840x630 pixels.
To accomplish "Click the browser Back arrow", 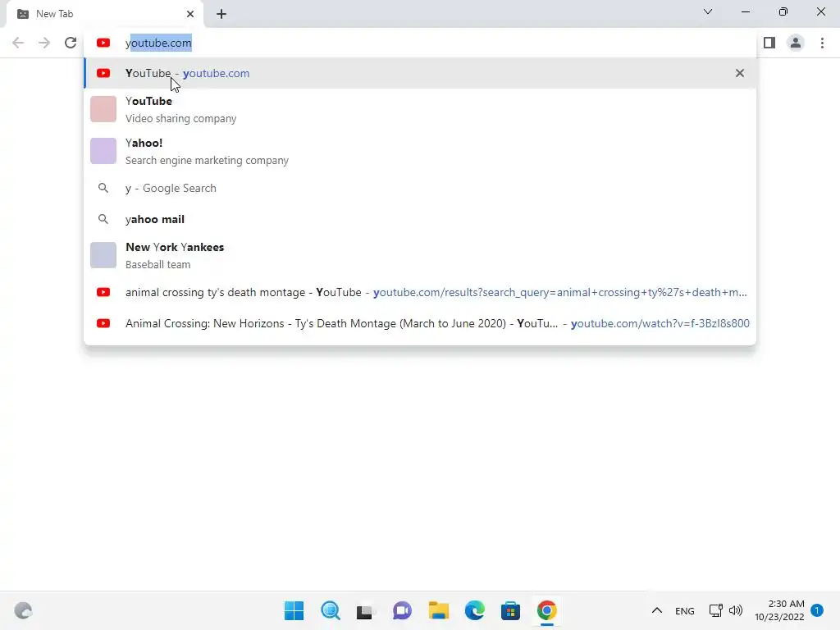I will 18,43.
